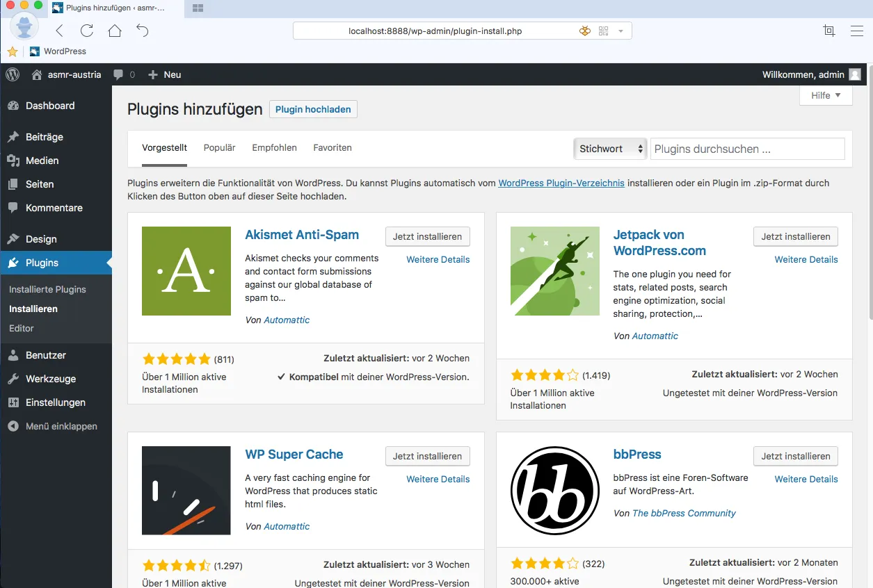Click the bbPress logo thumbnail
This screenshot has height=588, width=873.
pos(555,491)
